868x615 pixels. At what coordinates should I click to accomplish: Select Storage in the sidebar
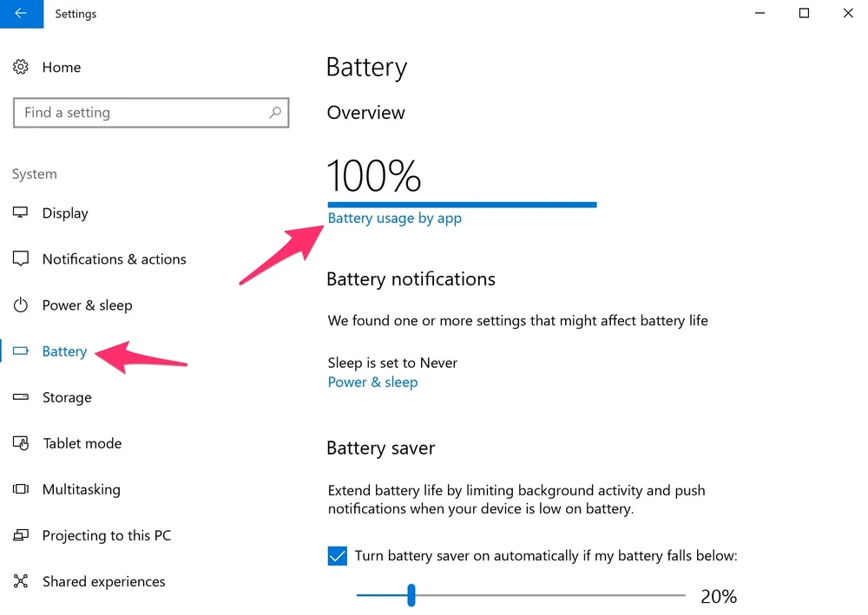66,397
